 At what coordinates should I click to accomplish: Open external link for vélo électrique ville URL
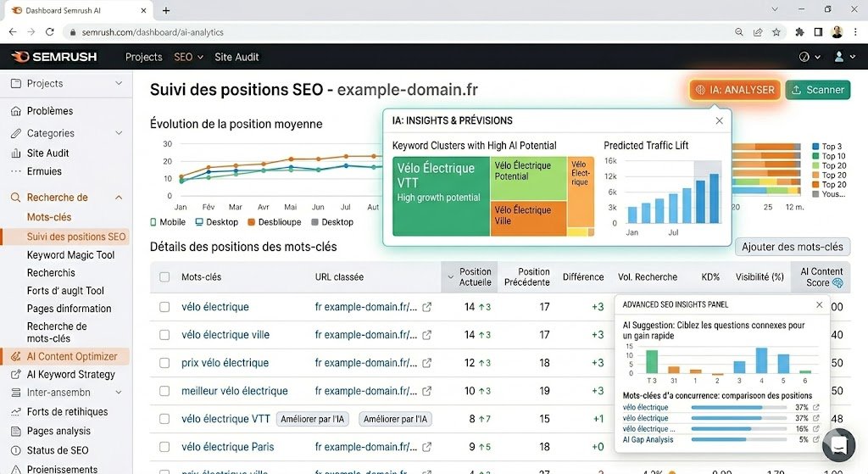pos(427,335)
